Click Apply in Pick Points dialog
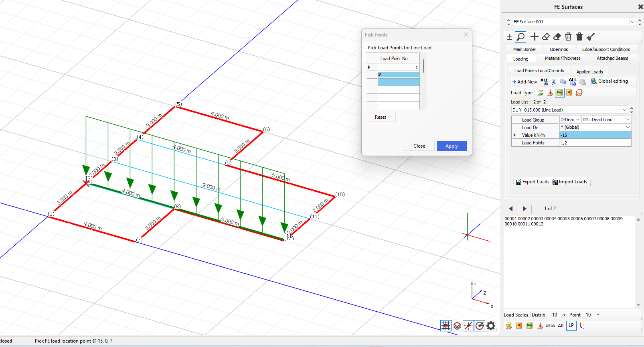Screen dimensions: 644x347 [x=452, y=146]
